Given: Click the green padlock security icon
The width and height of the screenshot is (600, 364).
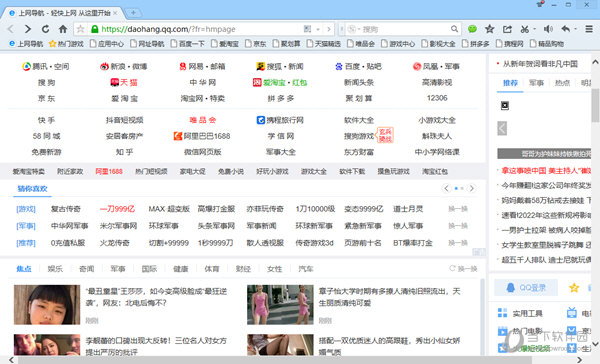Looking at the screenshot, I should click(x=95, y=29).
